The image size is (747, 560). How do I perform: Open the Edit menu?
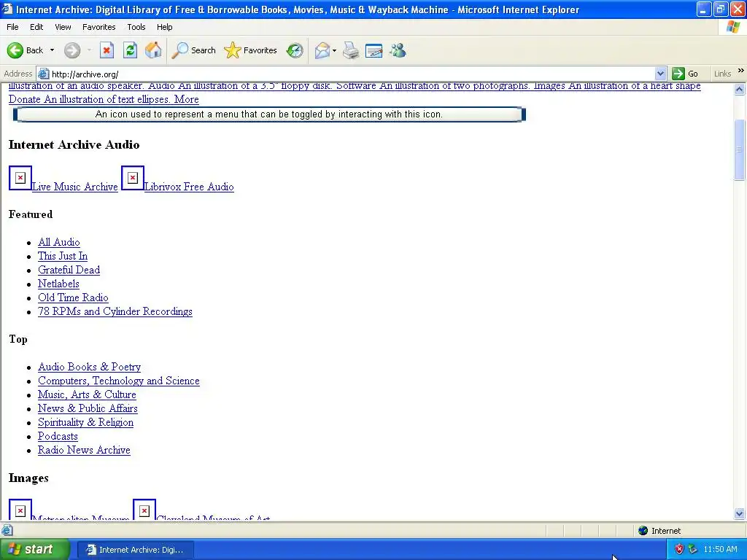point(36,27)
